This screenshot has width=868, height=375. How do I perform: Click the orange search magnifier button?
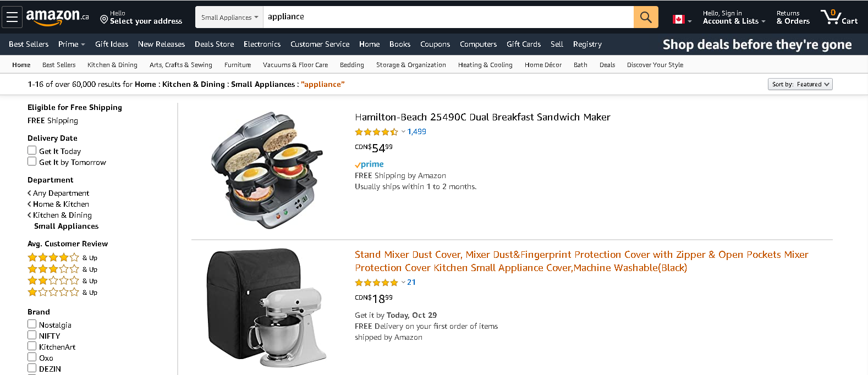[646, 17]
